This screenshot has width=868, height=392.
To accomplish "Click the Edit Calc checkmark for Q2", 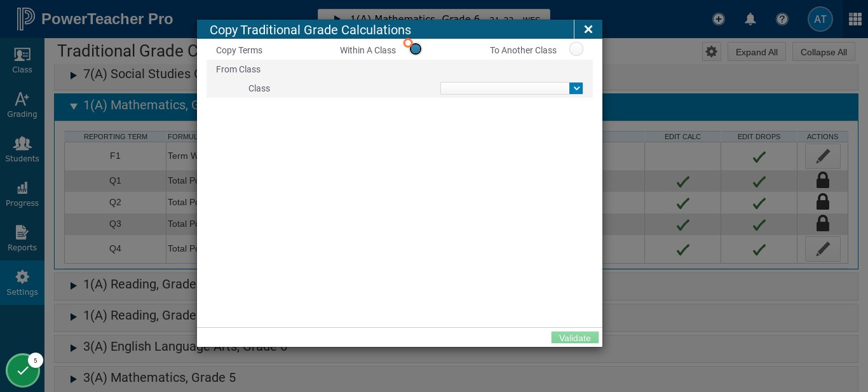I will [683, 203].
